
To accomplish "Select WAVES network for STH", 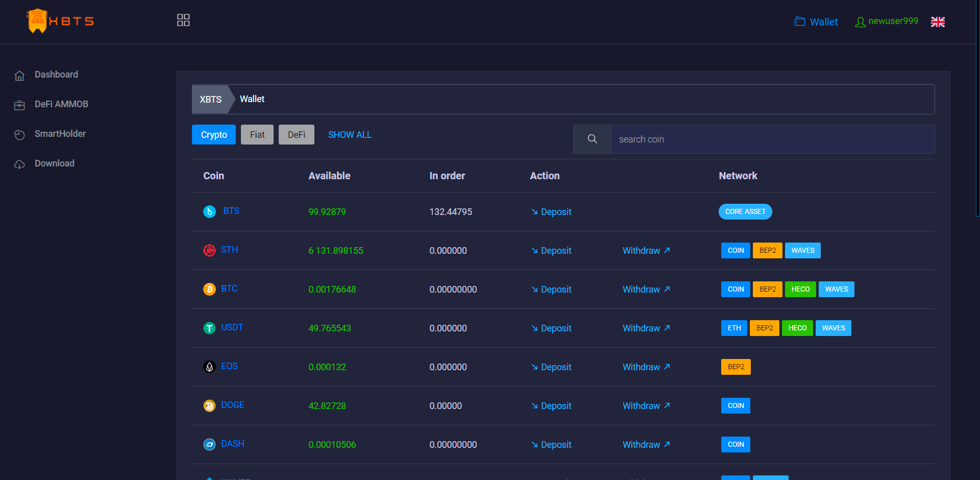I will pyautogui.click(x=803, y=250).
